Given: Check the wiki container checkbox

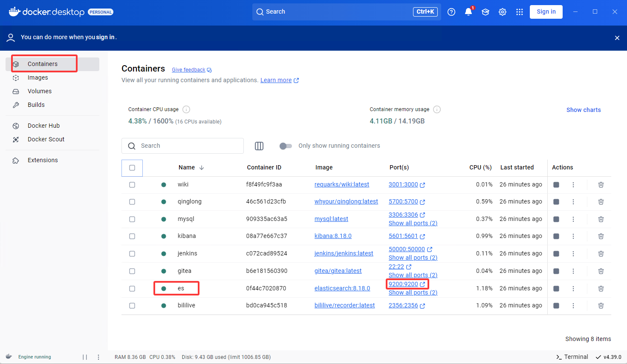Looking at the screenshot, I should click(x=132, y=185).
